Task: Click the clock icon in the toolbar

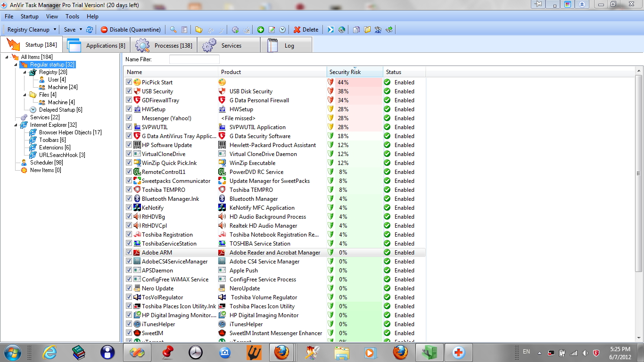Action: click(x=282, y=30)
